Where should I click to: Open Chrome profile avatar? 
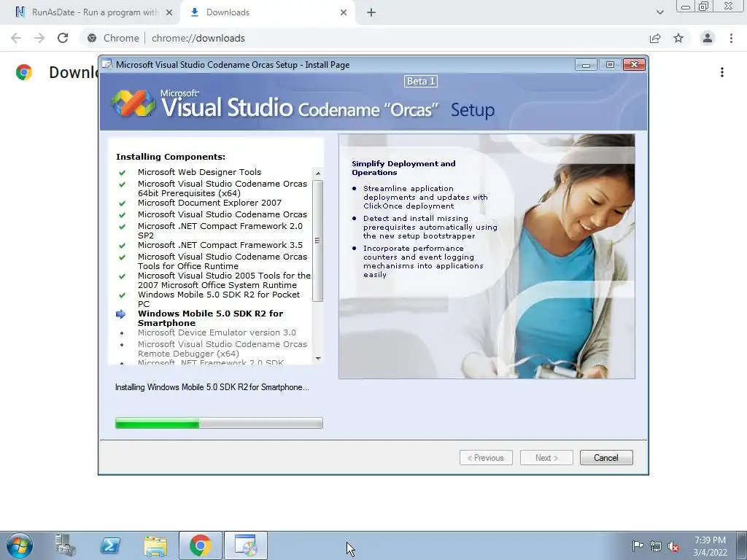[x=708, y=38]
